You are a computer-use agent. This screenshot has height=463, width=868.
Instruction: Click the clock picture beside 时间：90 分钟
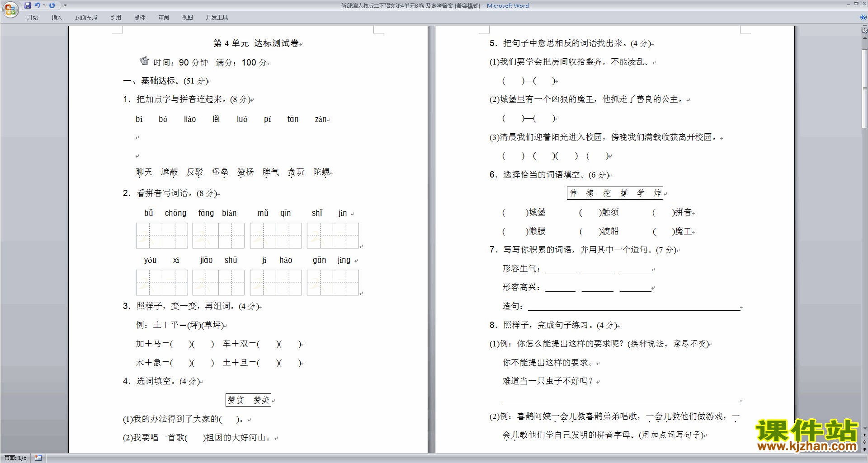point(145,61)
